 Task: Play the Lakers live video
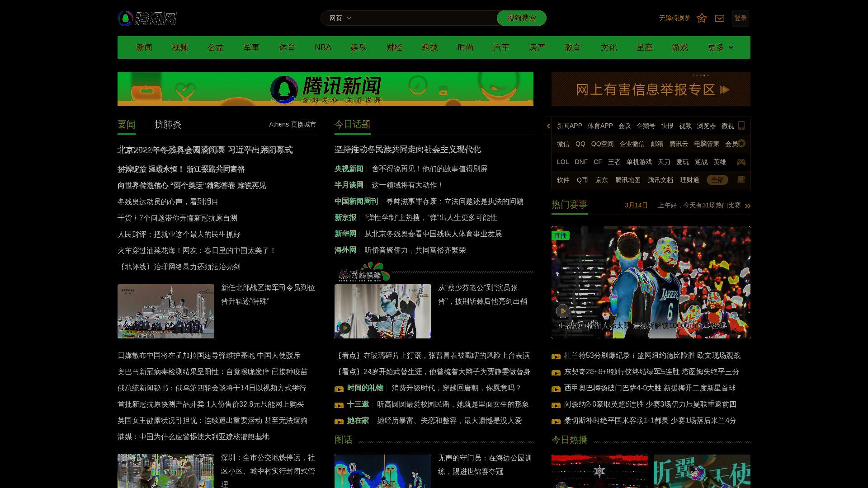563,311
